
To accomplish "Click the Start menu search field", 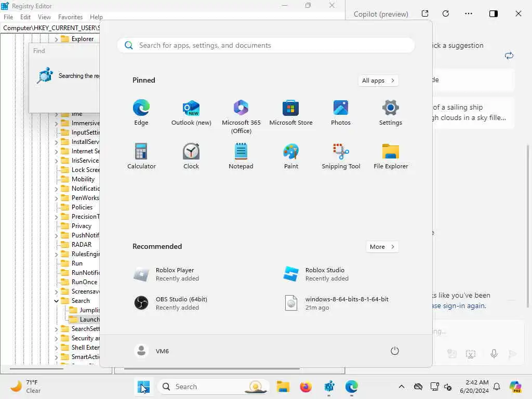I will tap(266, 45).
